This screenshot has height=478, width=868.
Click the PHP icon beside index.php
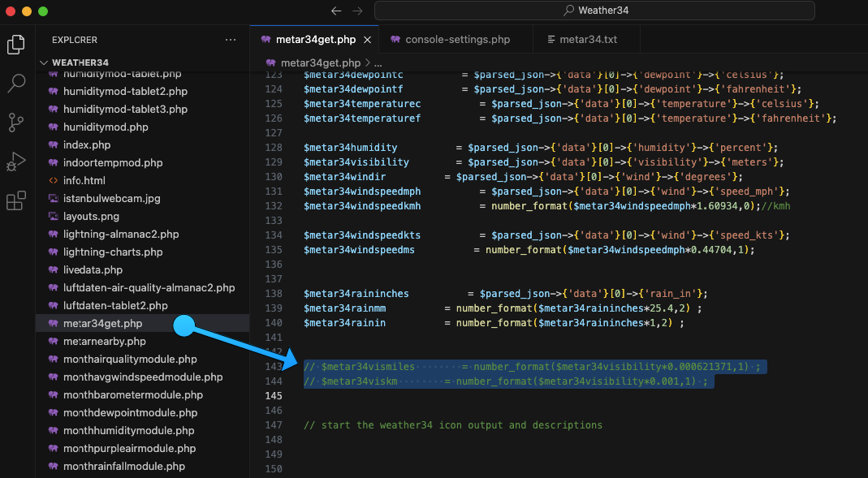(53, 145)
